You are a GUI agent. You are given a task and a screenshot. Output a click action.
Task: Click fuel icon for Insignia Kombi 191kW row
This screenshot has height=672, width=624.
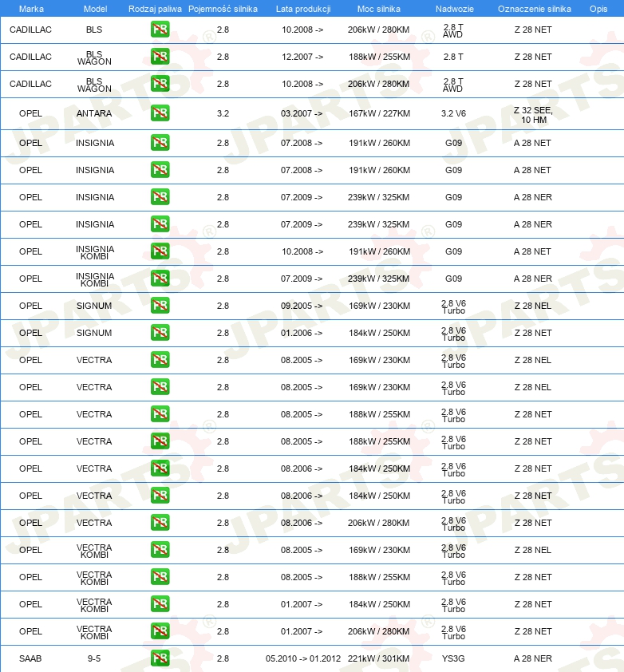[160, 251]
